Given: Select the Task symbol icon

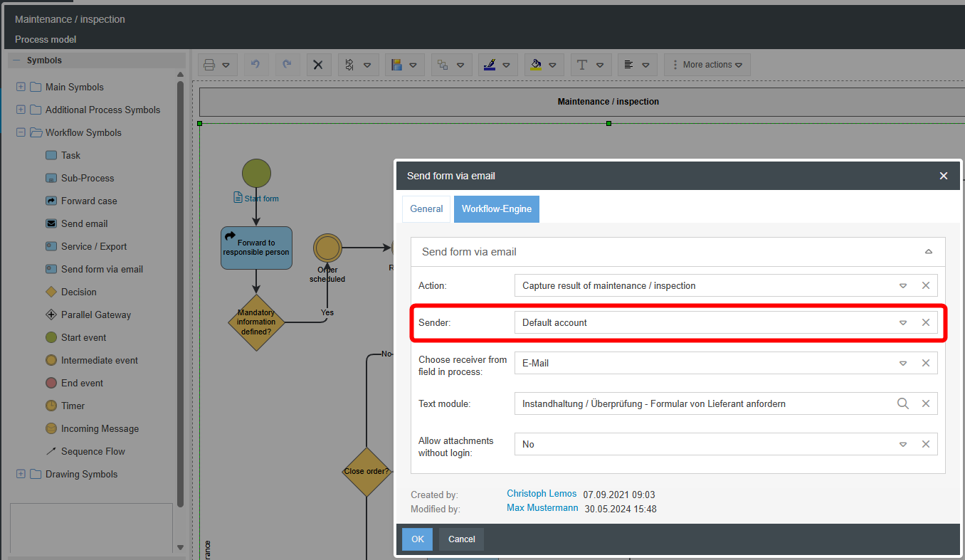Looking at the screenshot, I should [51, 155].
